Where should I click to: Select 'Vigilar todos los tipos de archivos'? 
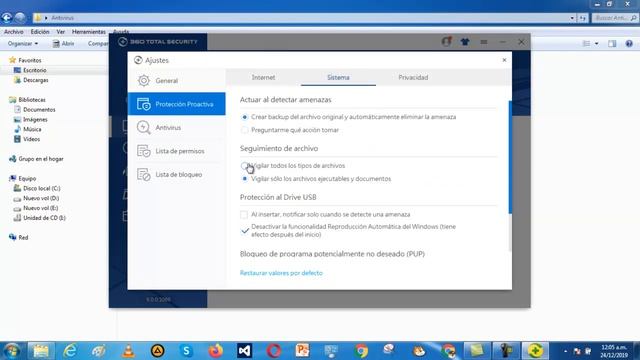(244, 166)
